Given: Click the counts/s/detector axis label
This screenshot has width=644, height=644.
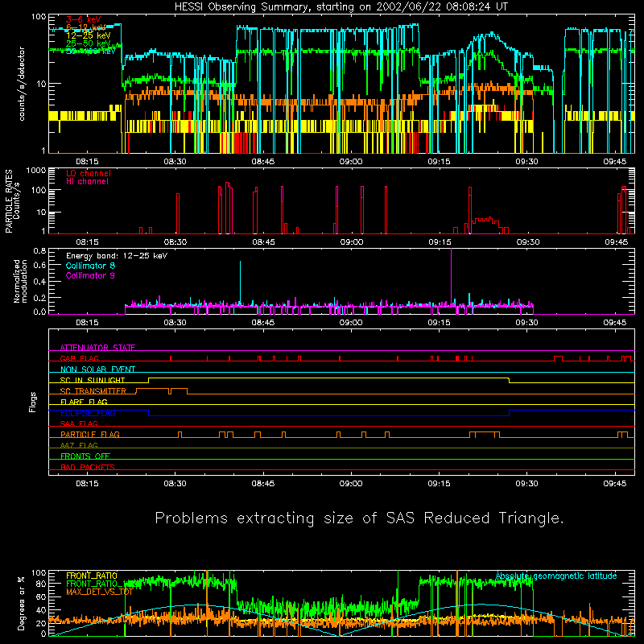Looking at the screenshot, I should click(22, 84).
